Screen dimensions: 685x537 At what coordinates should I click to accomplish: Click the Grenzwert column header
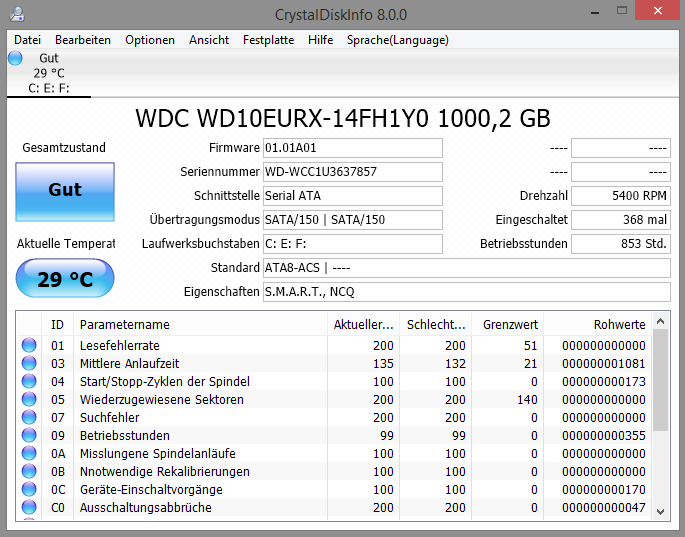(508, 325)
